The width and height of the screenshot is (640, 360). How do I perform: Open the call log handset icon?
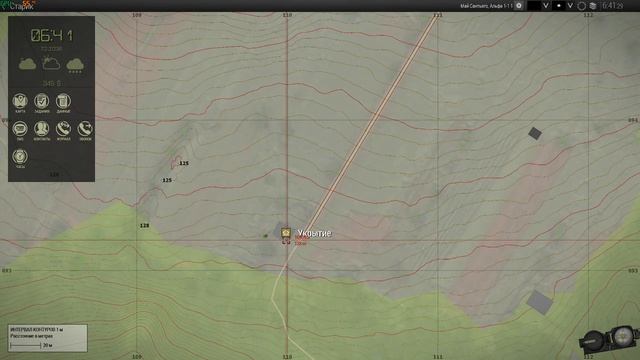[63, 129]
